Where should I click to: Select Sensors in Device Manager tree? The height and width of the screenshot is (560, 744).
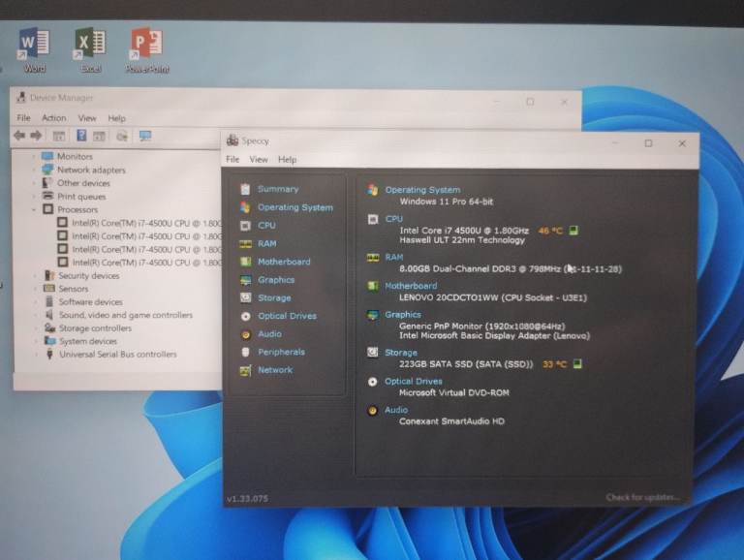pyautogui.click(x=74, y=289)
